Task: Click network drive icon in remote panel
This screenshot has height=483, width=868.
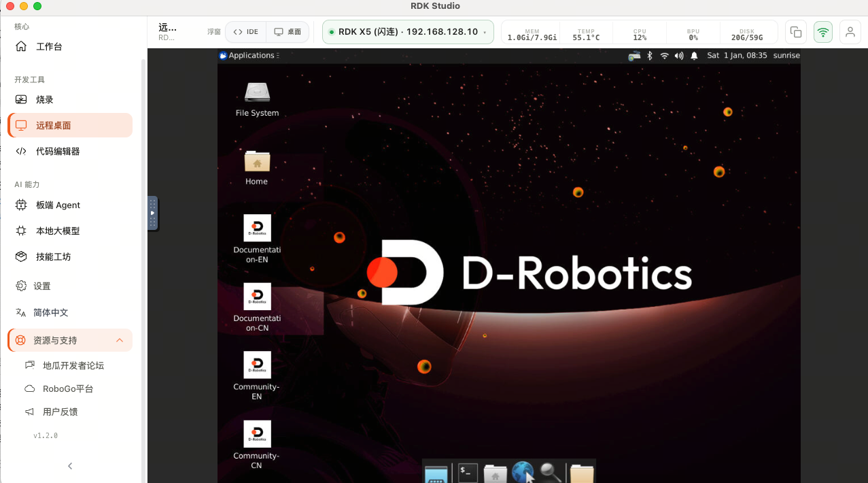Action: [634, 56]
